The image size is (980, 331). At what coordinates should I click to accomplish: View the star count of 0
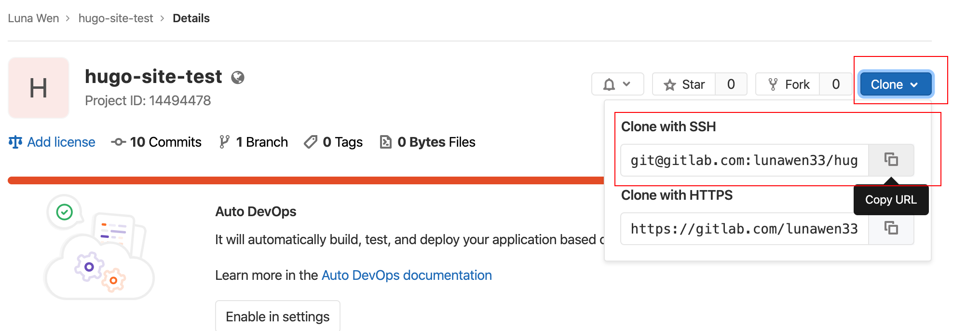[x=731, y=84]
